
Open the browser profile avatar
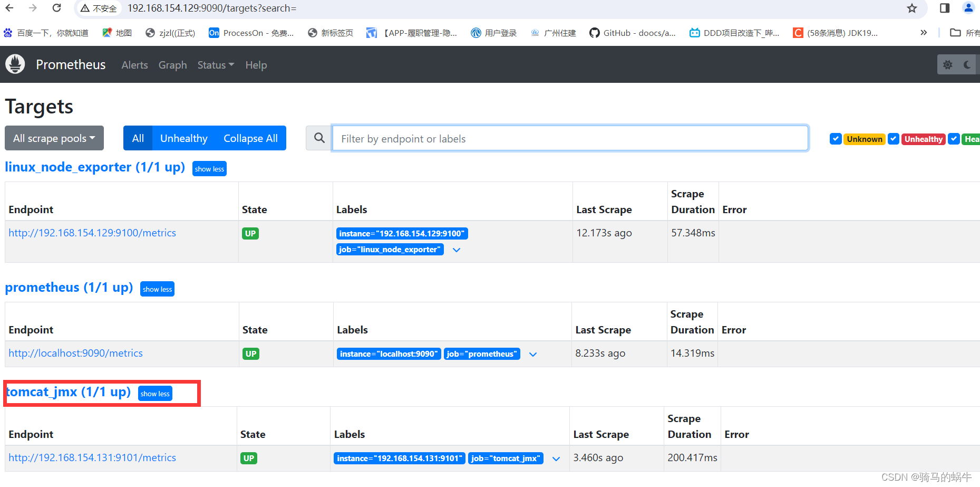(968, 8)
